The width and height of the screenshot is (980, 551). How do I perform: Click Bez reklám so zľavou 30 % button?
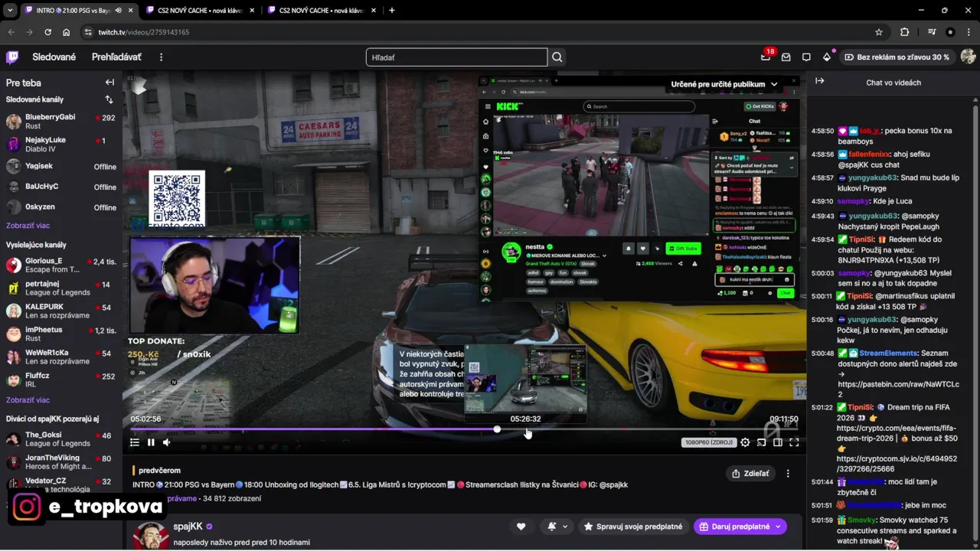click(897, 57)
